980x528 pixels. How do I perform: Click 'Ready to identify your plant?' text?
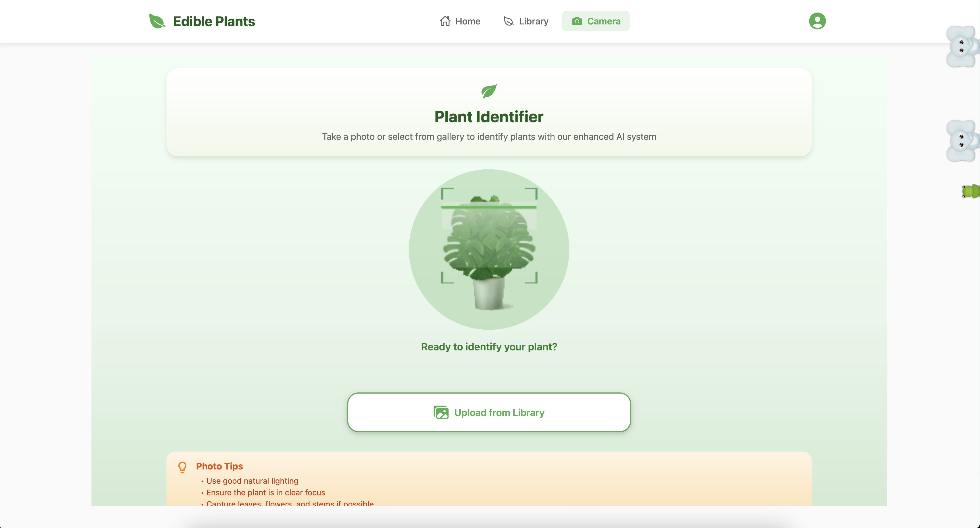(489, 347)
